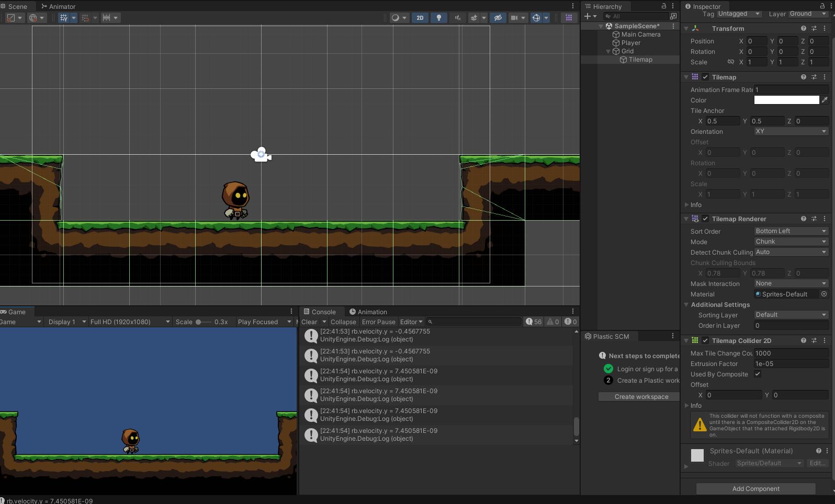Toggle scene lighting bulb icon

pyautogui.click(x=438, y=18)
